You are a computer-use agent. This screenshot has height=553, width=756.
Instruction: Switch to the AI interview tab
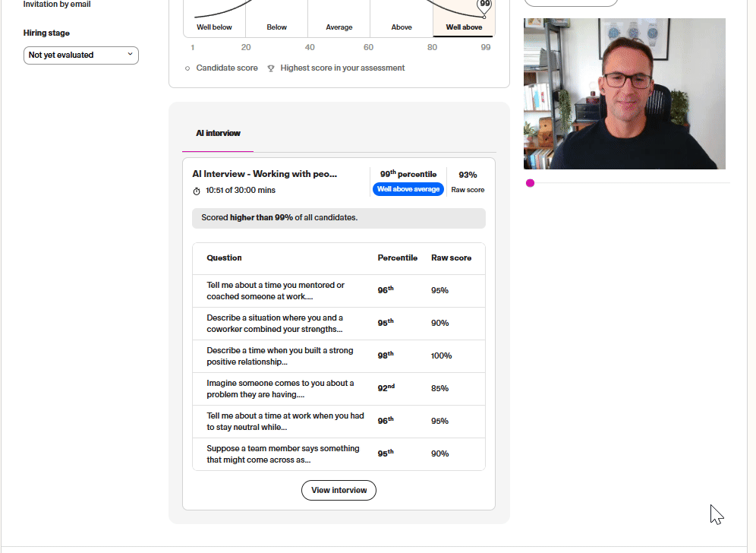(217, 133)
